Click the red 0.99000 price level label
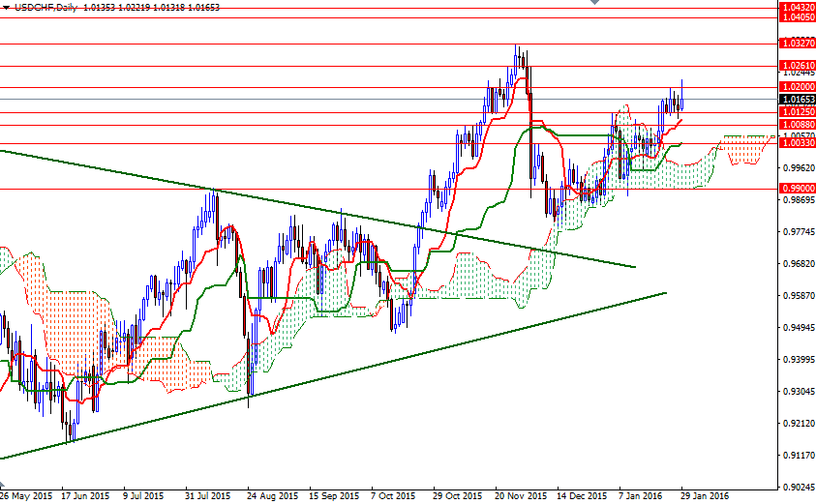The image size is (816, 504). 798,189
